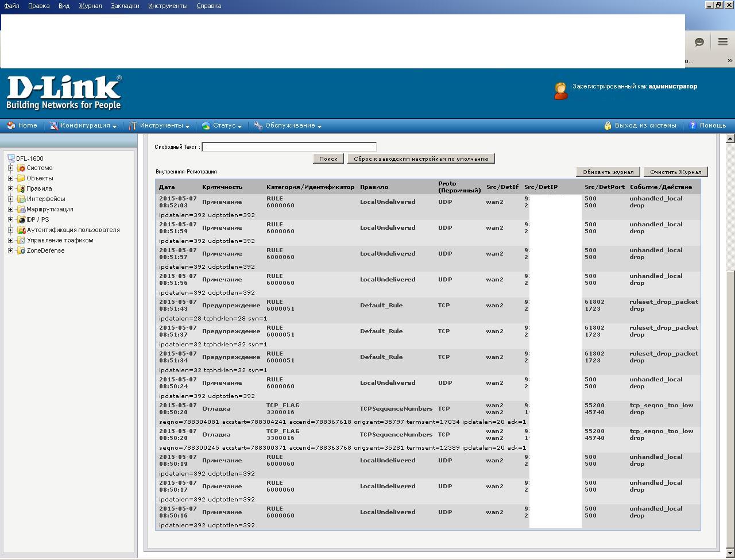The image size is (735, 560).
Task: Select the ZoneDefense folder icon
Action: [21, 251]
